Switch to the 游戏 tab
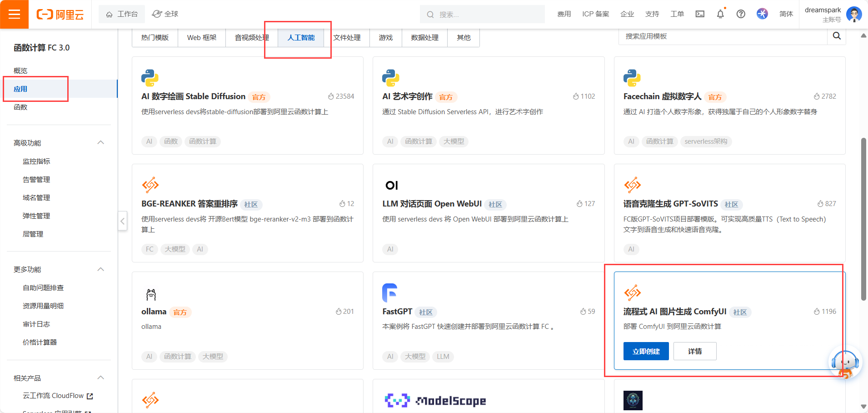868x413 pixels. tap(386, 38)
